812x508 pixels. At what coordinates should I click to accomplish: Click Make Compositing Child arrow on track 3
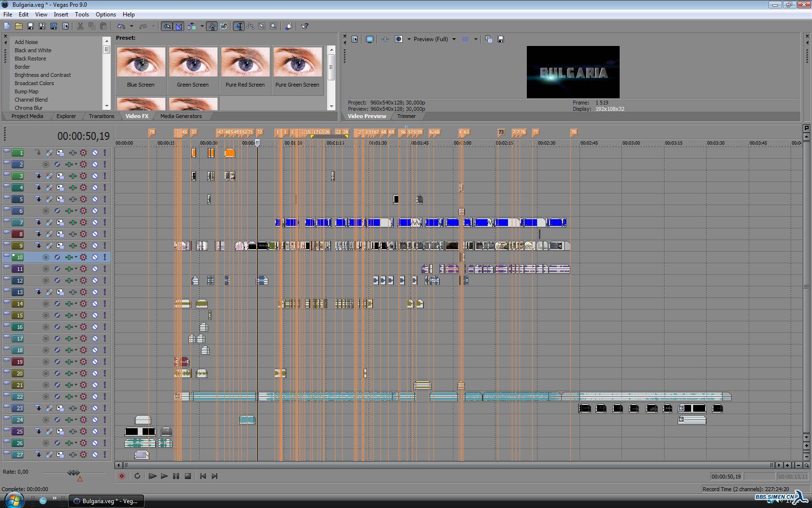38,176
